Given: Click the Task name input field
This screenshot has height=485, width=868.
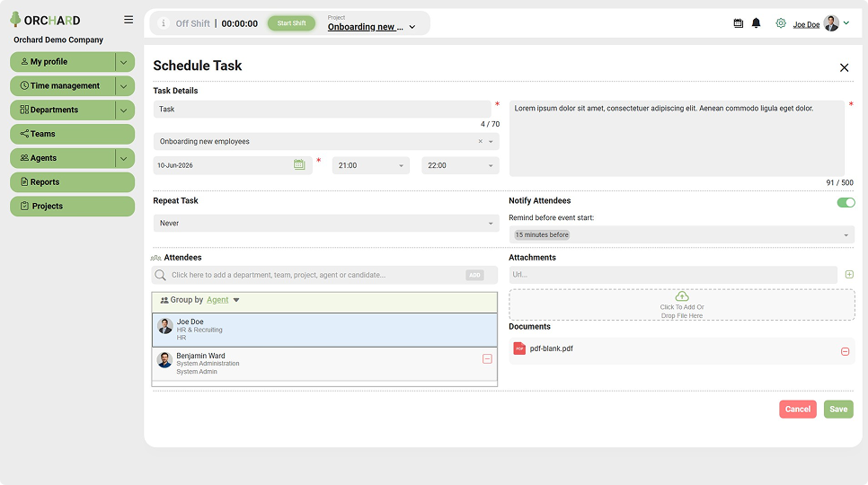Looking at the screenshot, I should (323, 109).
